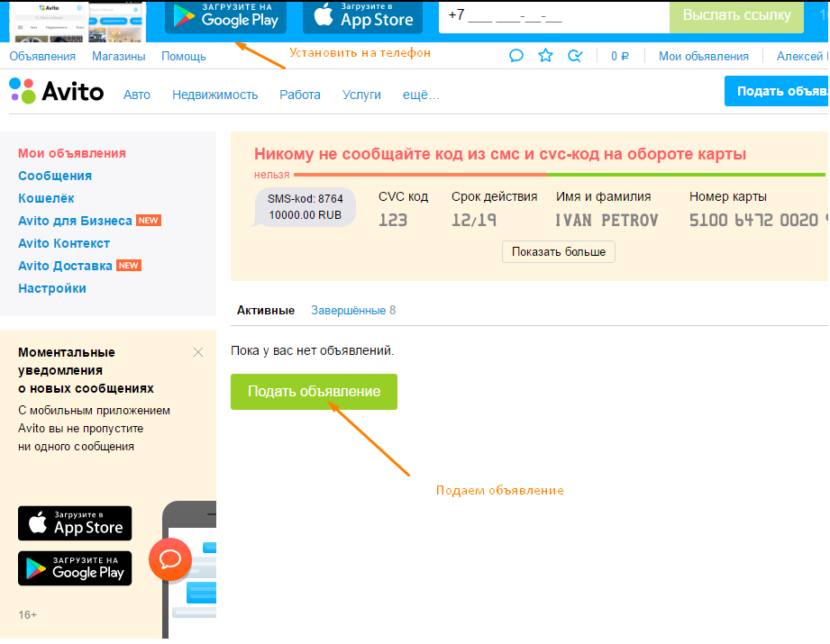
Task: Expand the ещё… categories menu
Action: click(x=422, y=95)
